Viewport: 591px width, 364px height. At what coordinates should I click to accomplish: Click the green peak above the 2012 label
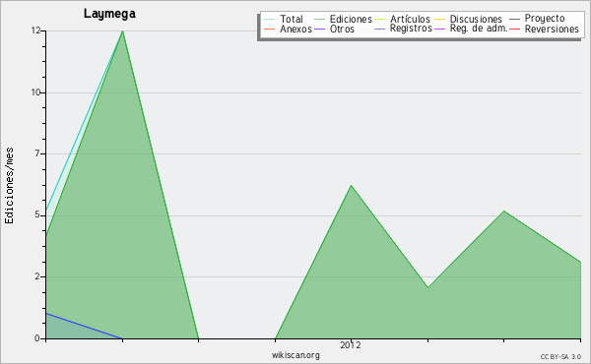point(351,186)
